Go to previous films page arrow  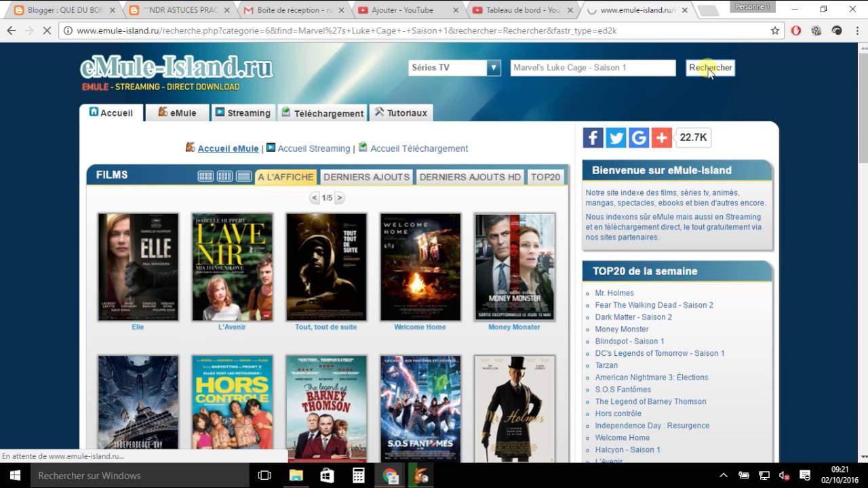click(315, 198)
